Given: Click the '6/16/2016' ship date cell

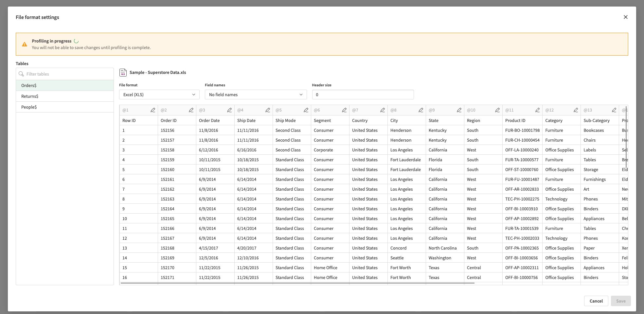Looking at the screenshot, I should (253, 150).
